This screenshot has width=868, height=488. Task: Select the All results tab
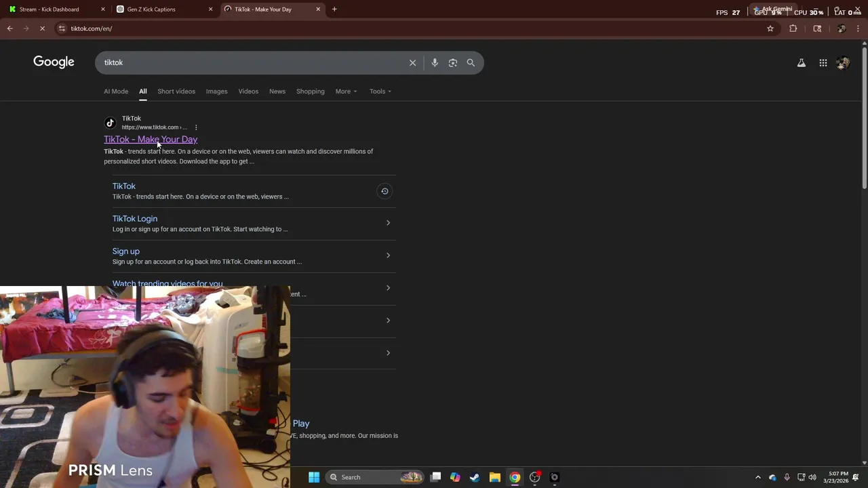coord(143,91)
